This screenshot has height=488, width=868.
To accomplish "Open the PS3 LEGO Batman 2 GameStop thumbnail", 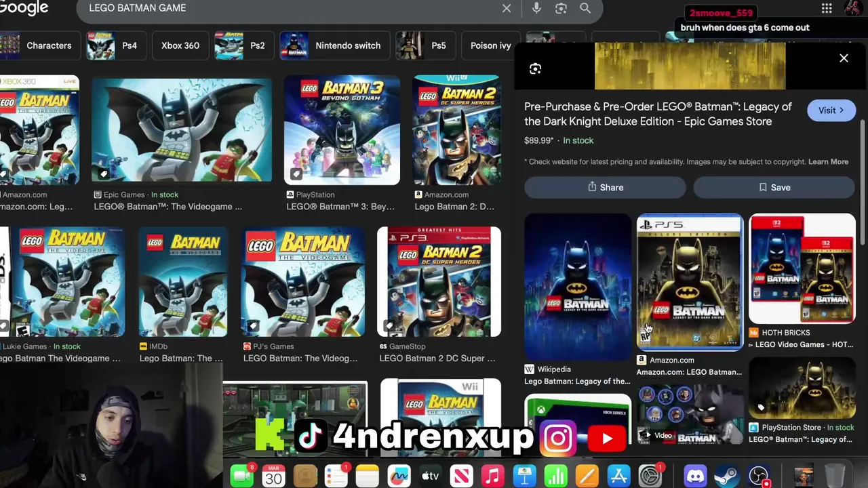I will tap(439, 282).
